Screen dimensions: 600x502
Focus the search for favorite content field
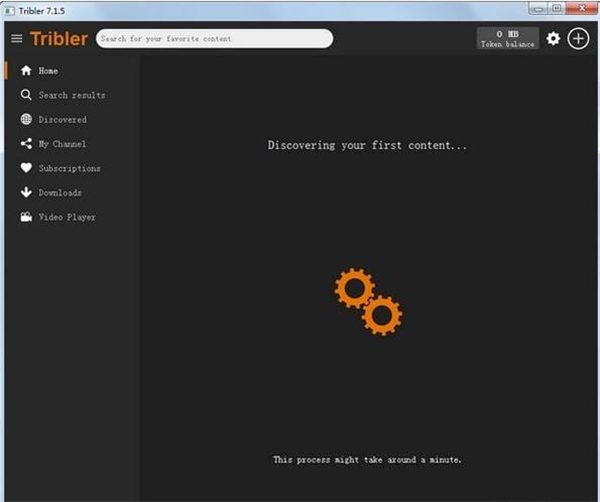214,39
